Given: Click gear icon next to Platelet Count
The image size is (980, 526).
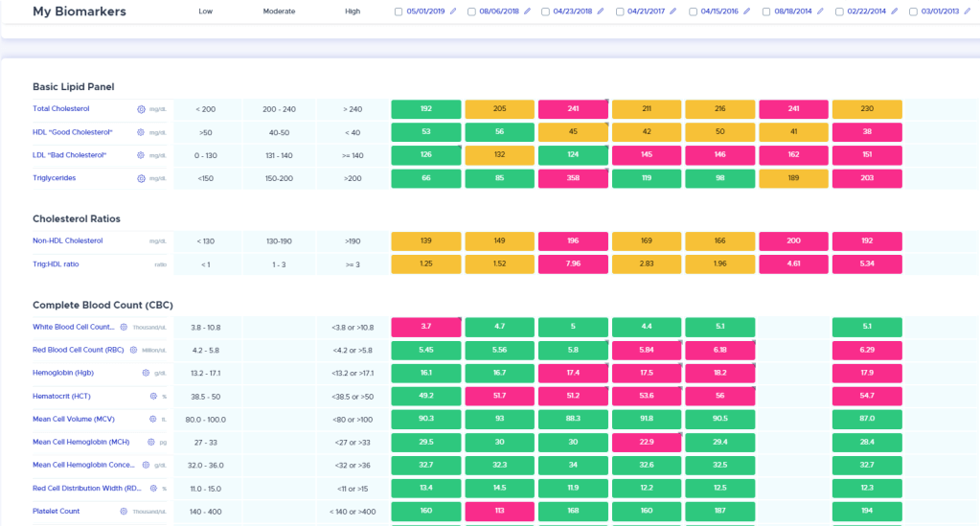Looking at the screenshot, I should (x=124, y=512).
